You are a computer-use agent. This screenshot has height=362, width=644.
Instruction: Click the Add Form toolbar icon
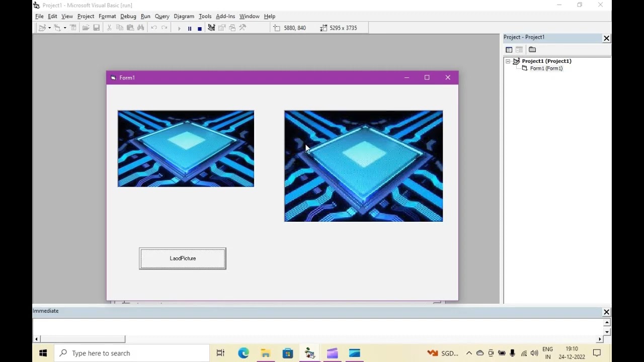[x=58, y=28]
